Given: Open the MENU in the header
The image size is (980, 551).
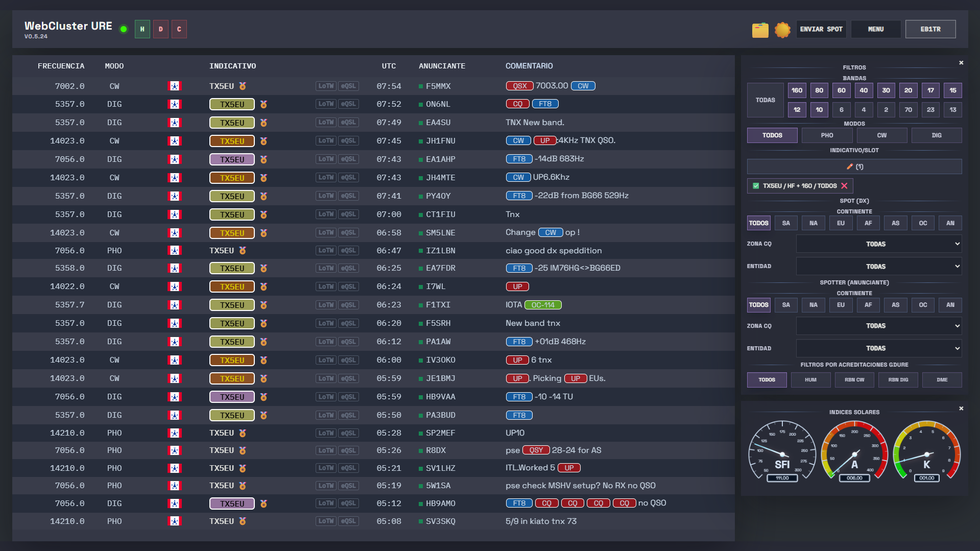Looking at the screenshot, I should tap(875, 29).
